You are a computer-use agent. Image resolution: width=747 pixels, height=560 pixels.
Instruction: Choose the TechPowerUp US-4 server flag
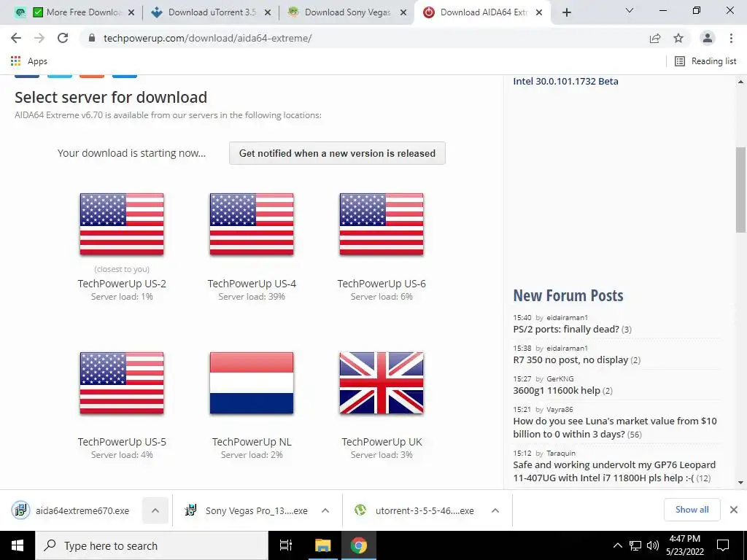point(252,225)
